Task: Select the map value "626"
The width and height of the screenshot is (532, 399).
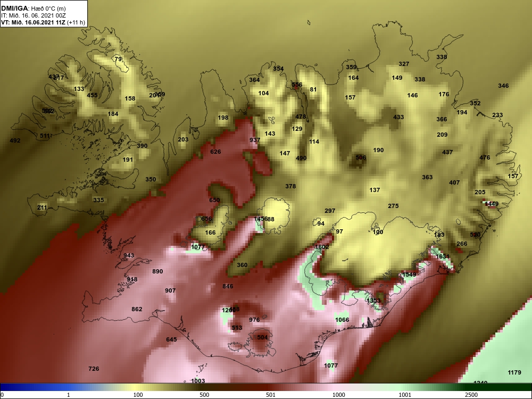Action: pyautogui.click(x=215, y=152)
